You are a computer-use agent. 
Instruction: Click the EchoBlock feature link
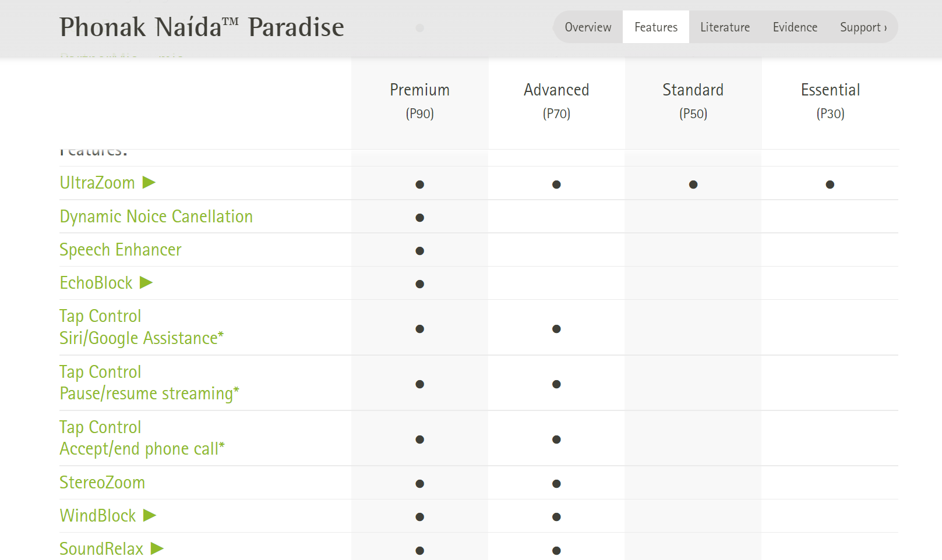click(96, 283)
